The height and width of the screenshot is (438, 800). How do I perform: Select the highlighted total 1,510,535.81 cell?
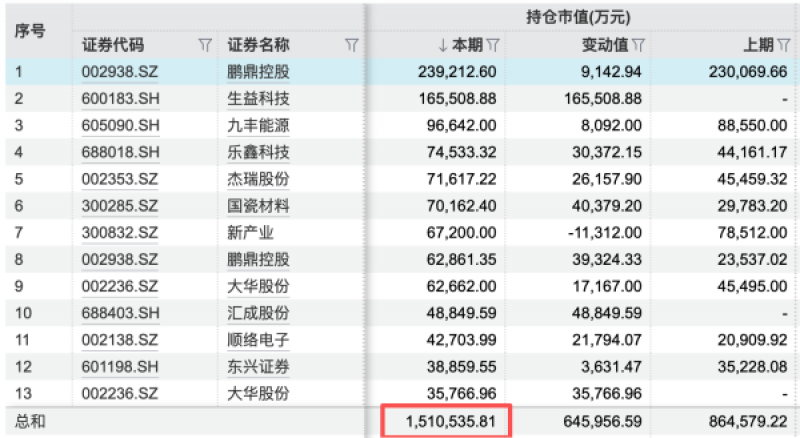(x=446, y=421)
